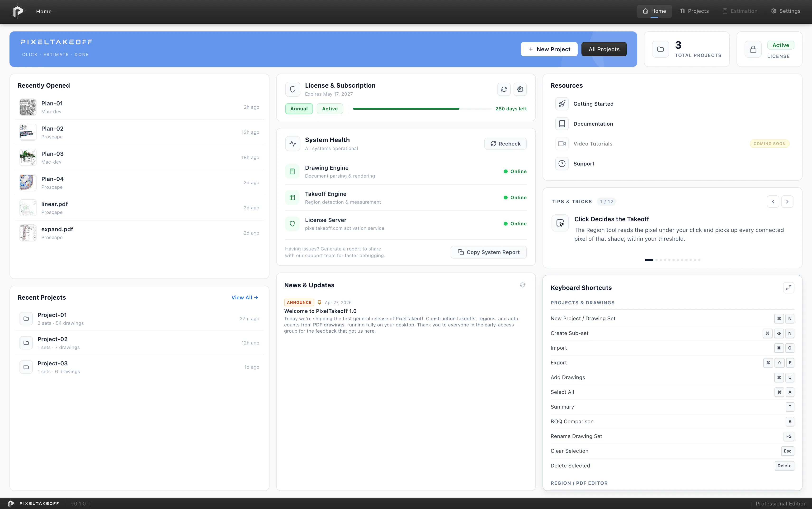Click the License lock icon
This screenshot has height=509, width=812.
click(753, 49)
